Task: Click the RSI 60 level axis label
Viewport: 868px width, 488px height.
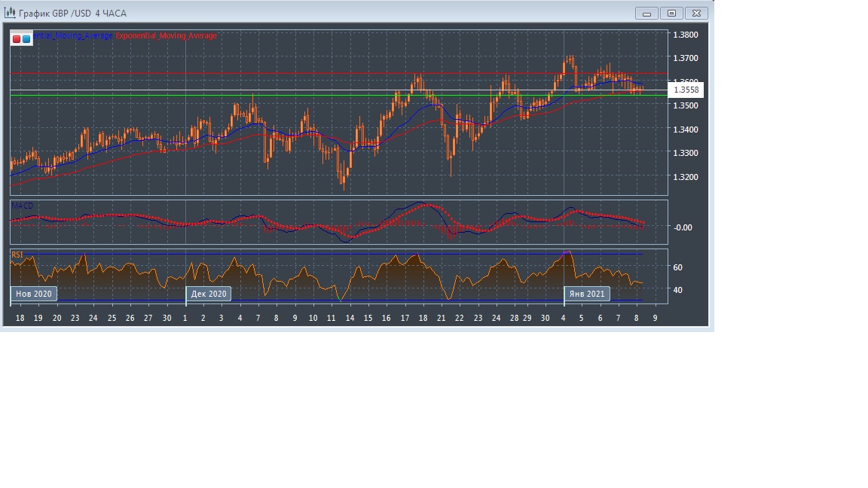Action: 677,267
